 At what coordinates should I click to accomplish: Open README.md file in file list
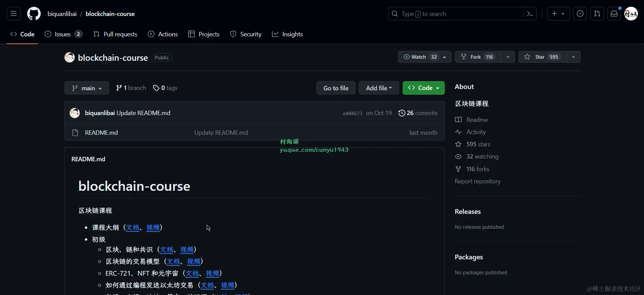pos(101,133)
